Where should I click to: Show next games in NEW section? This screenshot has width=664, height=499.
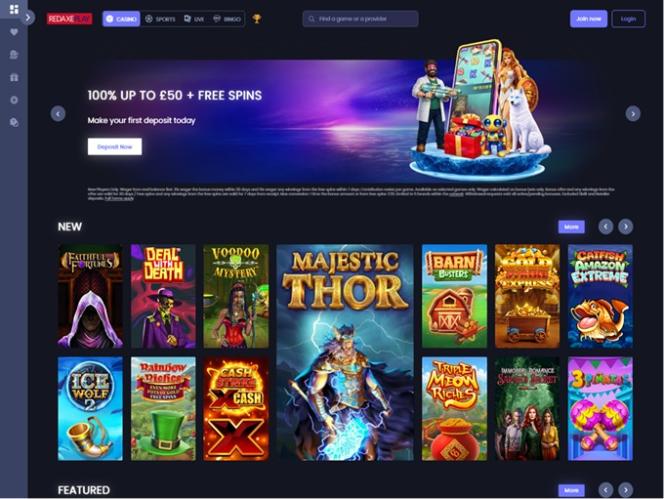625,227
